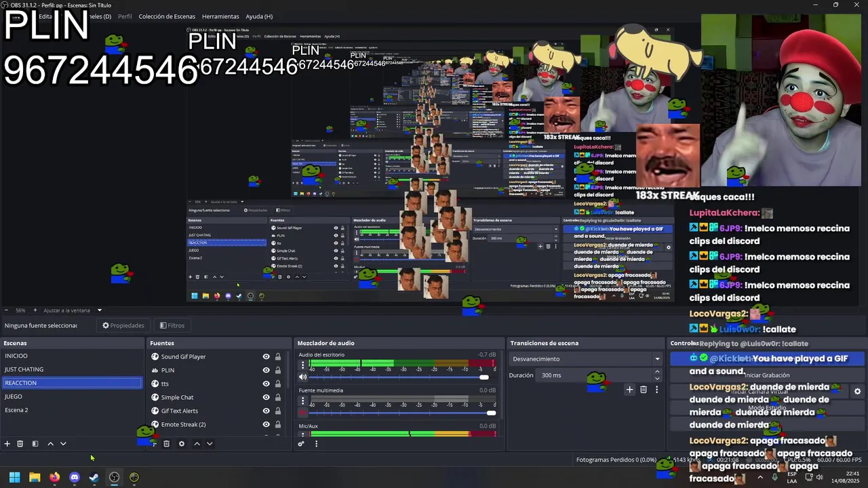Add a new scene with the Escenas plus icon
868x488 pixels.
pyautogui.click(x=7, y=444)
